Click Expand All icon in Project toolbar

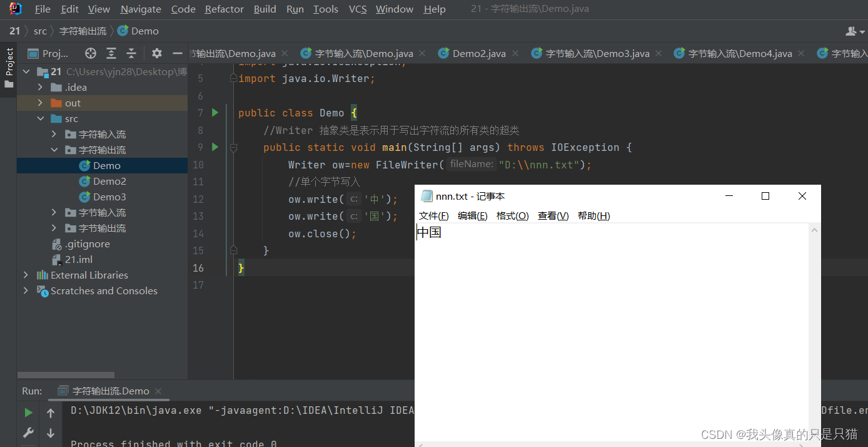pyautogui.click(x=111, y=53)
